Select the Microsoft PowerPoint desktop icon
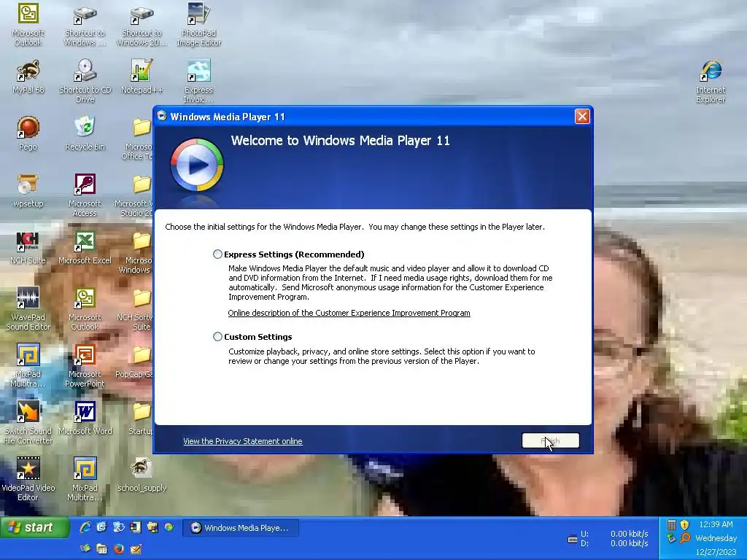The image size is (747, 560). click(85, 365)
